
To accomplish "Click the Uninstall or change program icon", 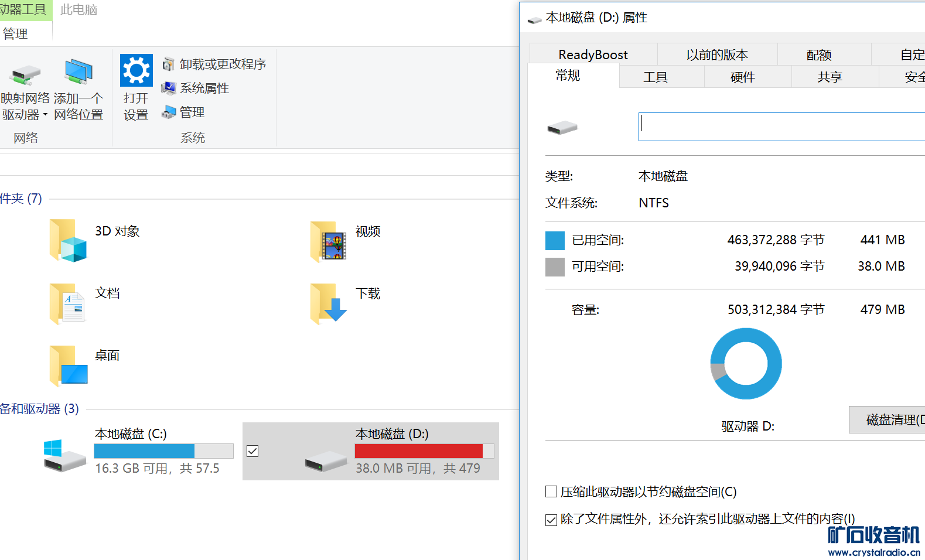I will click(168, 64).
